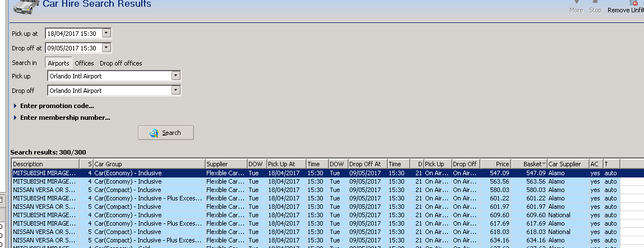The height and width of the screenshot is (248, 644).
Task: Sort by Car Supplier column header
Action: pyautogui.click(x=568, y=164)
